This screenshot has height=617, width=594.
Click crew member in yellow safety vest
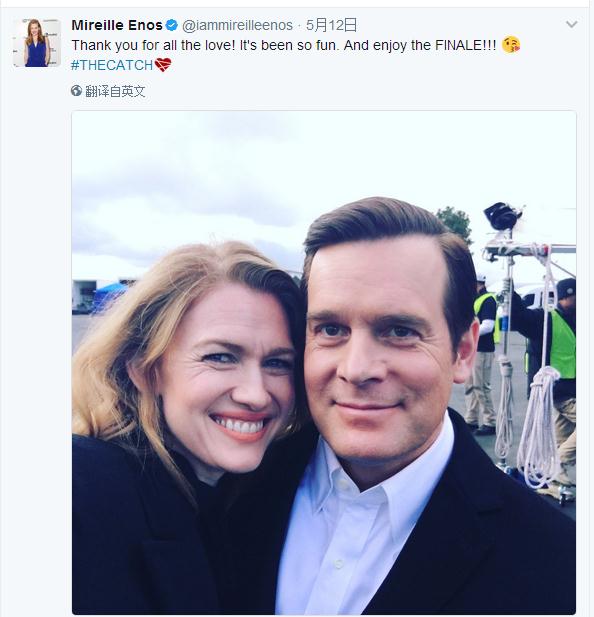[x=485, y=354]
